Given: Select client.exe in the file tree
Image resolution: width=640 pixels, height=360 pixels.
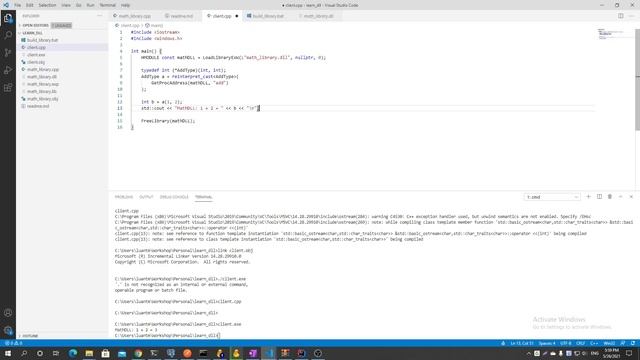Looking at the screenshot, I should pyautogui.click(x=62, y=55).
